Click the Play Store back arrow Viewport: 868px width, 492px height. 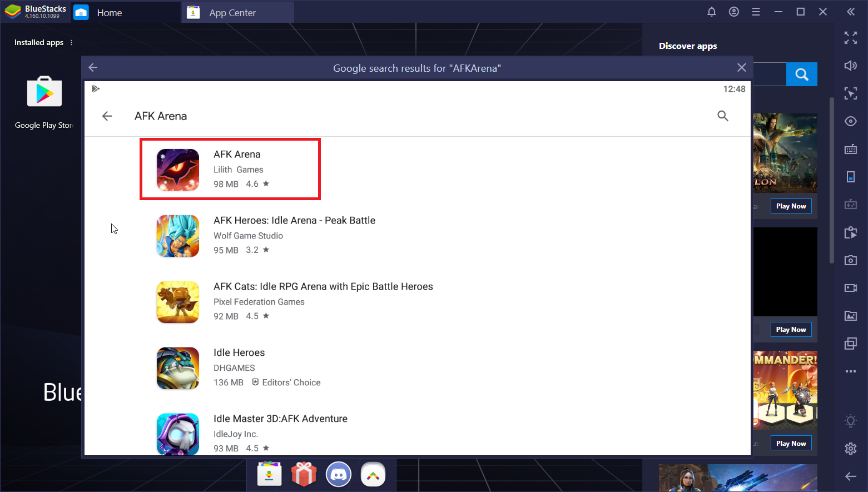[x=107, y=116]
